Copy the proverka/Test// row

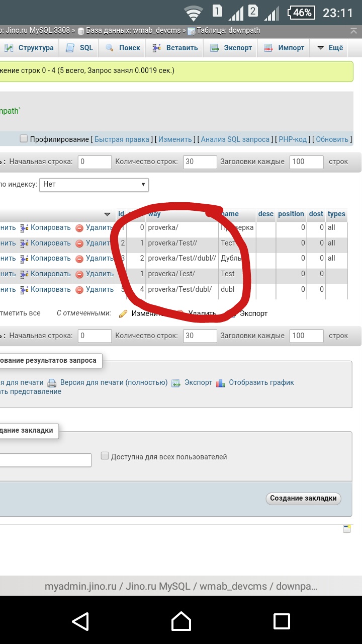(x=46, y=243)
